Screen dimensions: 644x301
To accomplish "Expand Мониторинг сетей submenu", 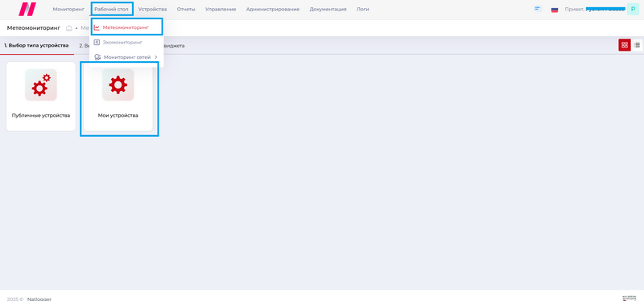I will 126,57.
